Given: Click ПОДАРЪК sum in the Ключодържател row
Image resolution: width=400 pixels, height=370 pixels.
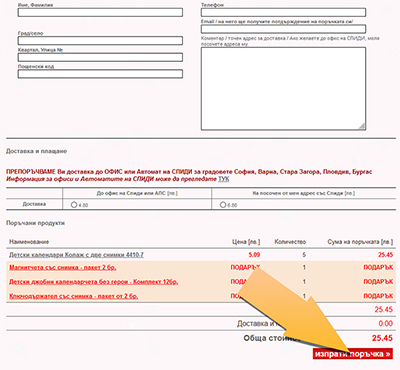Looking at the screenshot, I should click(x=378, y=296).
